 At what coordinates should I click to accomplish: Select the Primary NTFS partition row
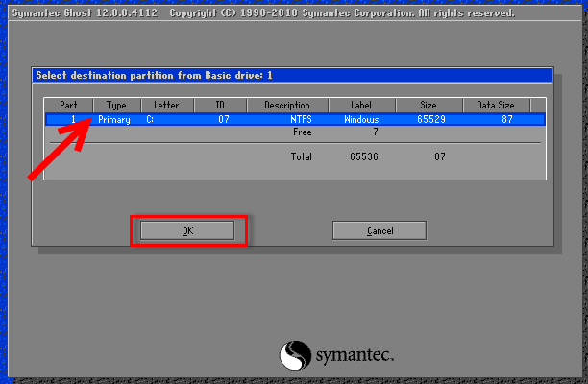[295, 119]
